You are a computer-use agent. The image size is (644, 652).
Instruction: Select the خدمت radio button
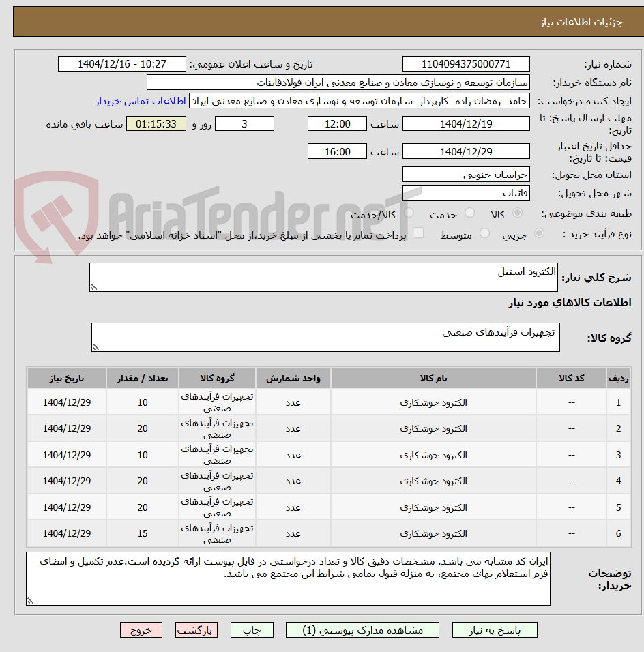click(x=469, y=213)
